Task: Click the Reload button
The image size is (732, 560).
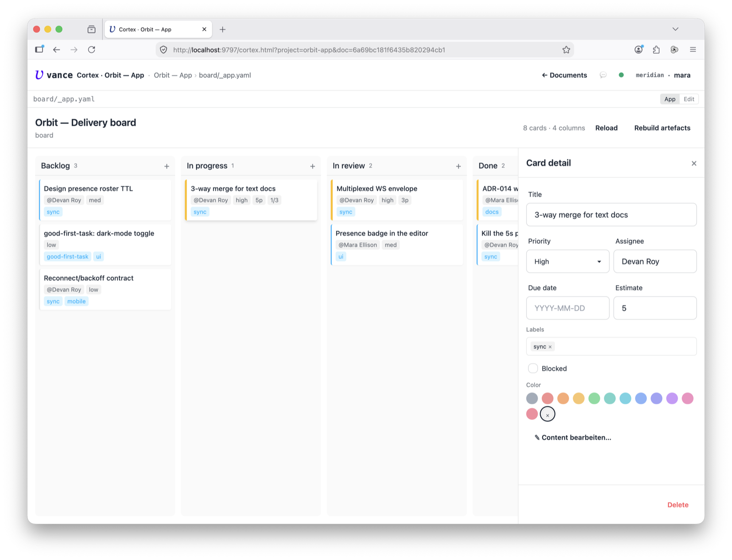Action: click(606, 128)
